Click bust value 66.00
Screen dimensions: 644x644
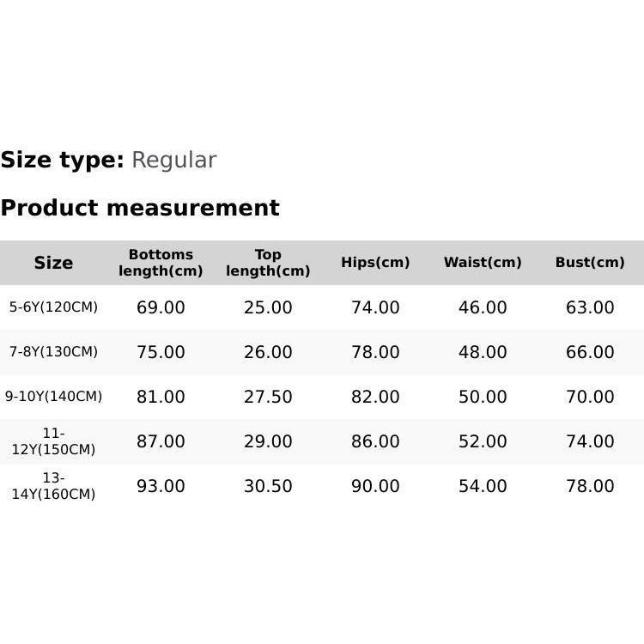[x=590, y=352]
